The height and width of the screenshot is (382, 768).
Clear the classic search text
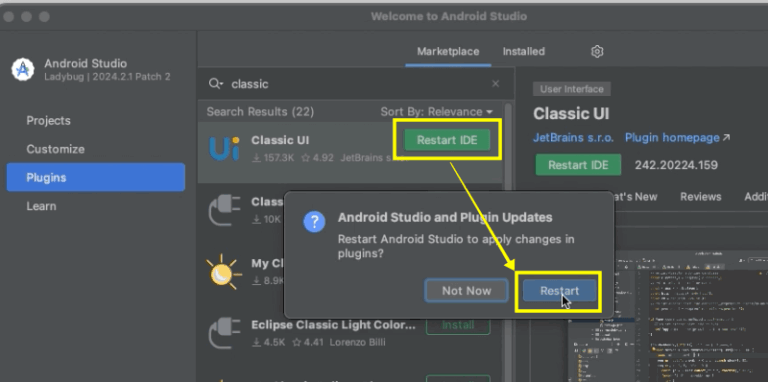[495, 84]
